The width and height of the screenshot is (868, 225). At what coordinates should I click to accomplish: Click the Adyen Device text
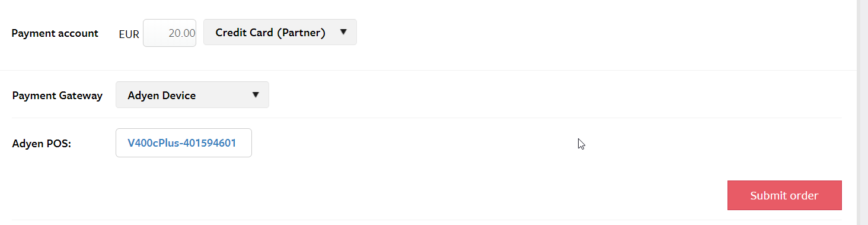click(x=162, y=95)
